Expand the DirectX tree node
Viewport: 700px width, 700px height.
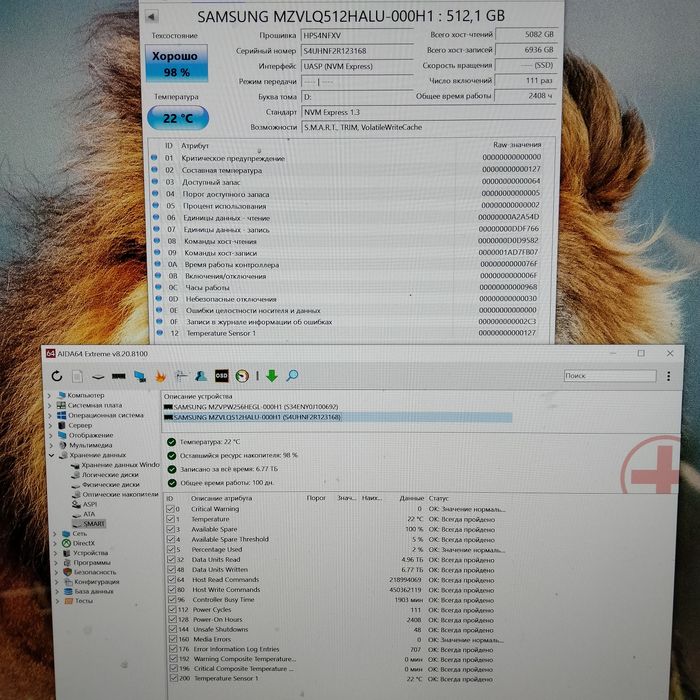tap(55, 543)
